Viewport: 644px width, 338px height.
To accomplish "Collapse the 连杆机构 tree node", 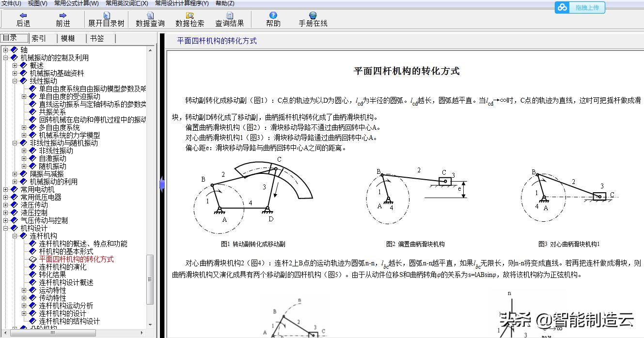I will 16,235.
